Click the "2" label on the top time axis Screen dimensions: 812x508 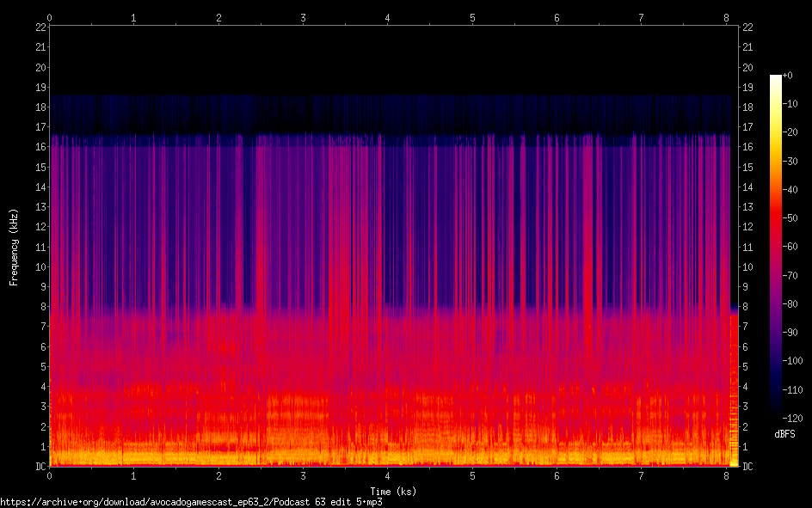coord(218,18)
